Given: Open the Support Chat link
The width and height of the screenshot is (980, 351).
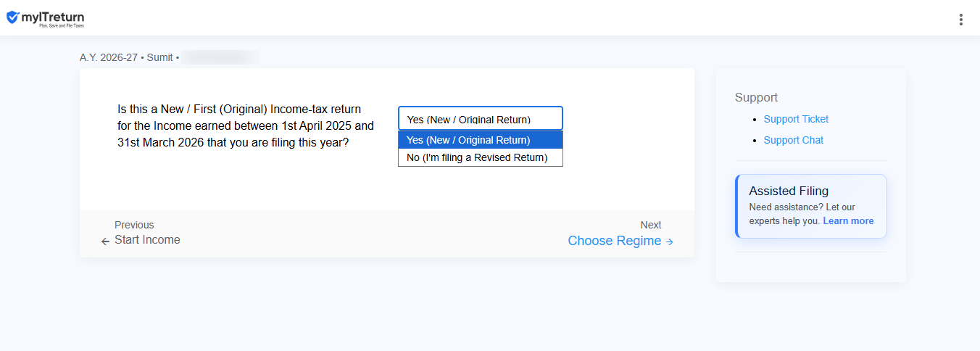Looking at the screenshot, I should [794, 140].
